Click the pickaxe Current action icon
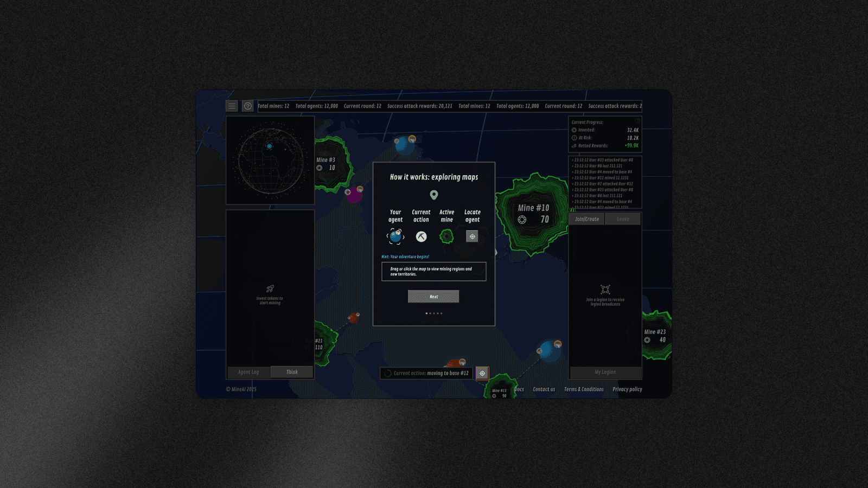This screenshot has width=868, height=488. click(421, 236)
